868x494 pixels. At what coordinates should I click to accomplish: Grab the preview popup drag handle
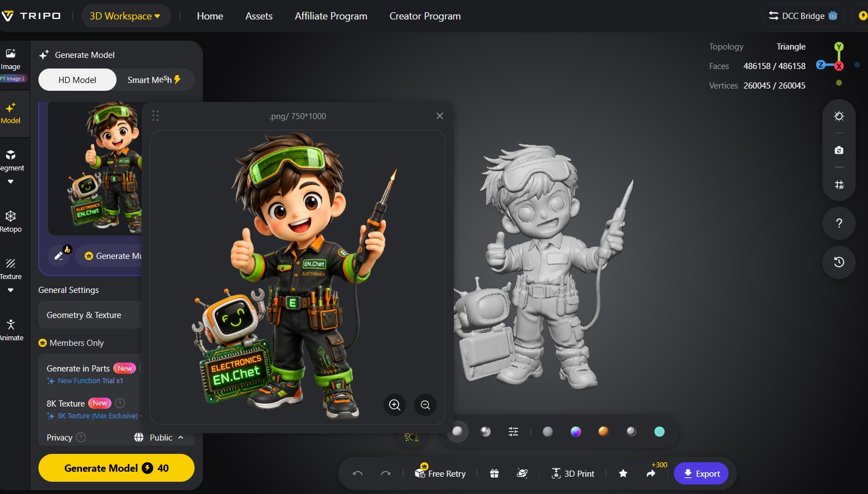tap(156, 116)
